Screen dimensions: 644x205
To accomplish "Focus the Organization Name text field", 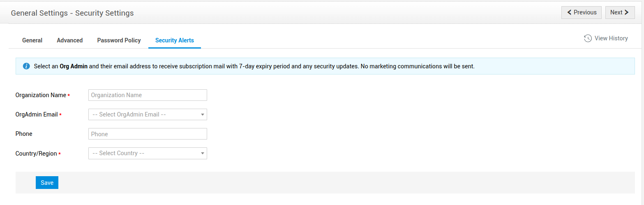I will (148, 95).
